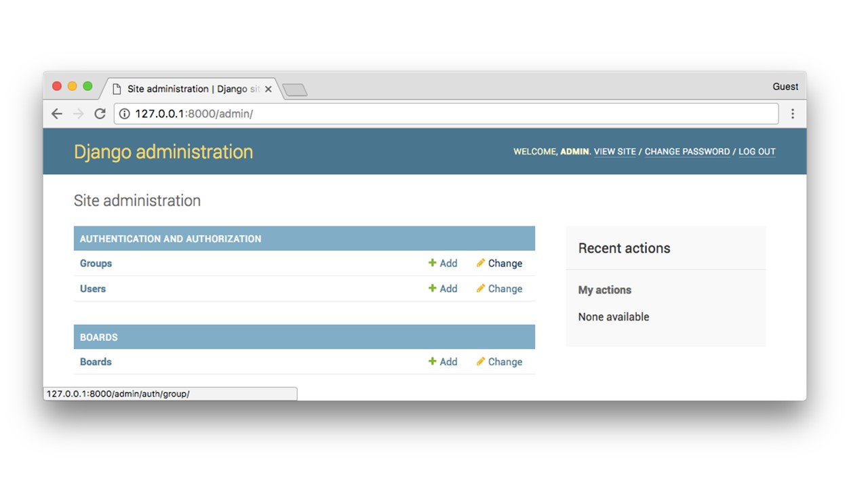This screenshot has width=868, height=488.
Task: Minimize the window with the yellow button
Action: click(73, 86)
